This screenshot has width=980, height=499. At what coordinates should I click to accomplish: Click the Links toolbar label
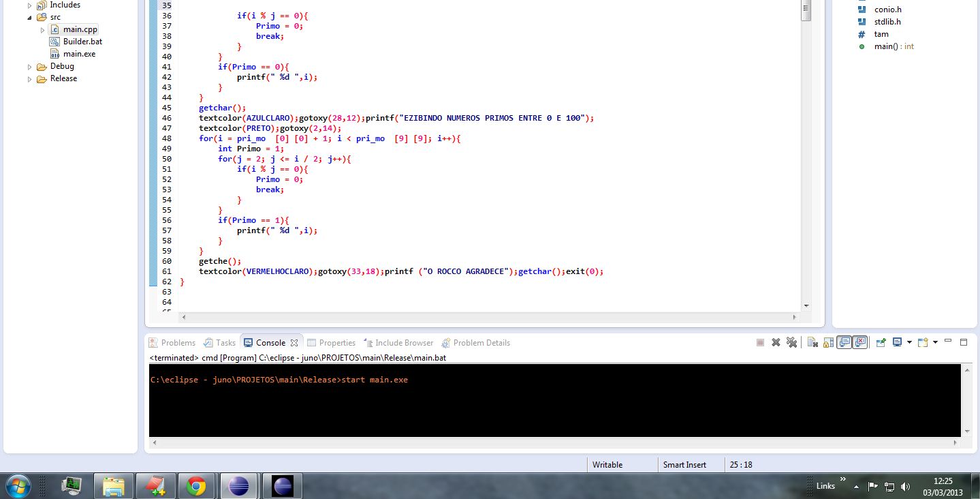pyautogui.click(x=825, y=486)
